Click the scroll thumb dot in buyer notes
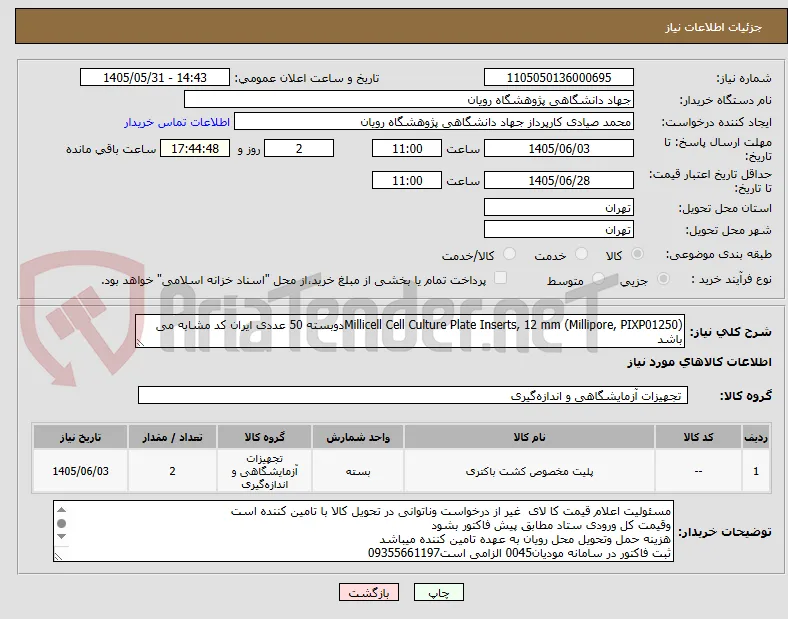 click(61, 524)
